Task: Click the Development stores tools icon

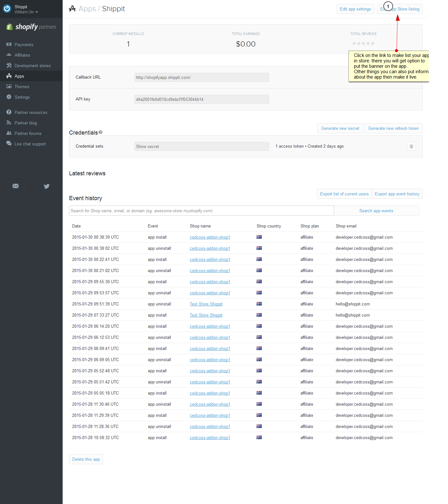Action: pos(9,66)
